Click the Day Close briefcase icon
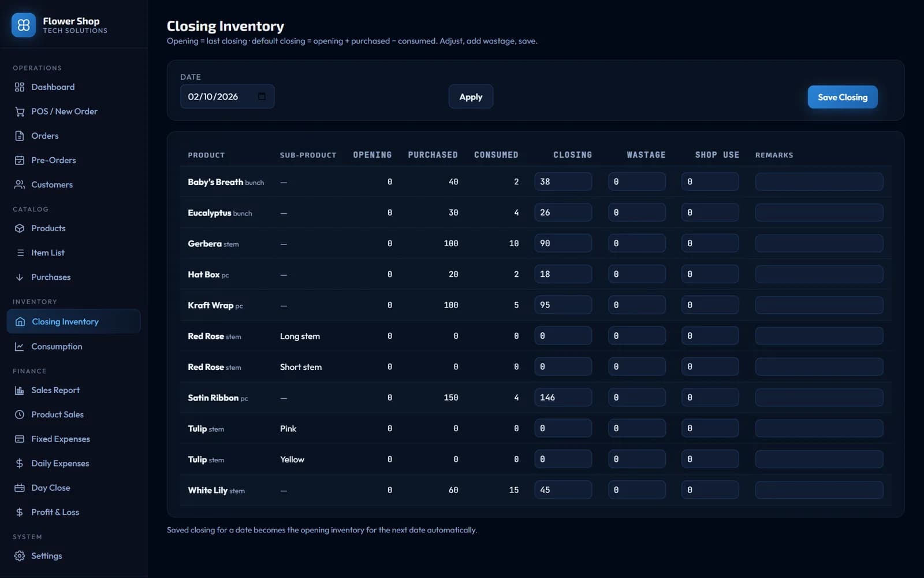 click(20, 488)
